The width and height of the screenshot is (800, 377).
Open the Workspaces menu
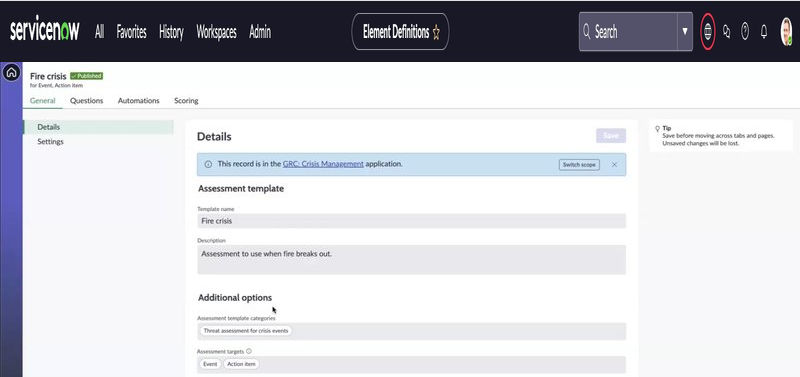[216, 32]
